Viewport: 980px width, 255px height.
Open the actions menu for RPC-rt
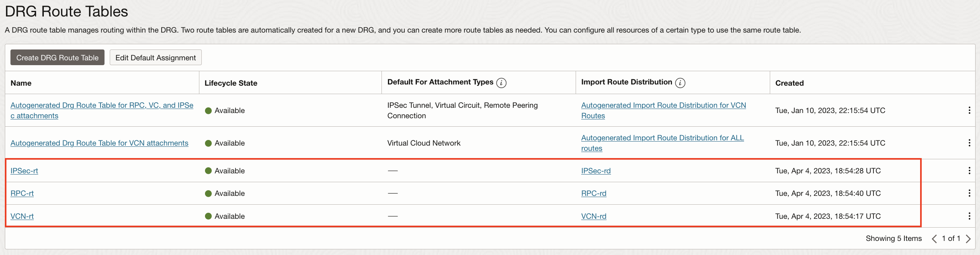(x=970, y=193)
